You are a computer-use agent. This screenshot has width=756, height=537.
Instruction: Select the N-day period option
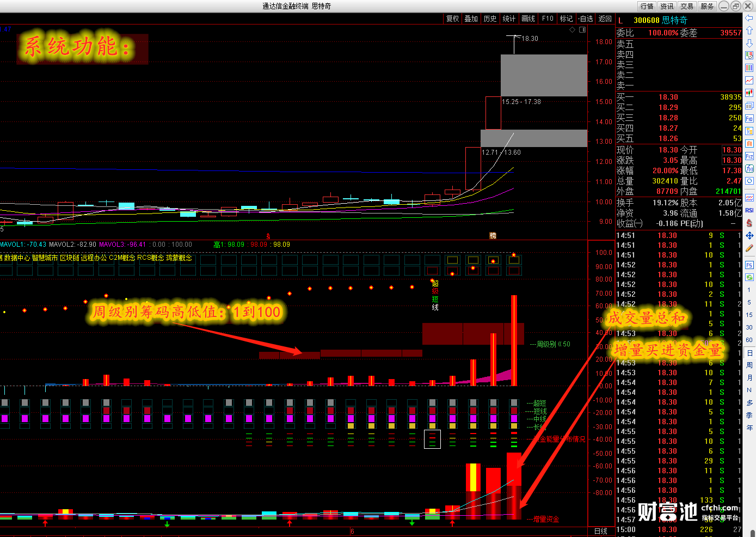pyautogui.click(x=749, y=390)
